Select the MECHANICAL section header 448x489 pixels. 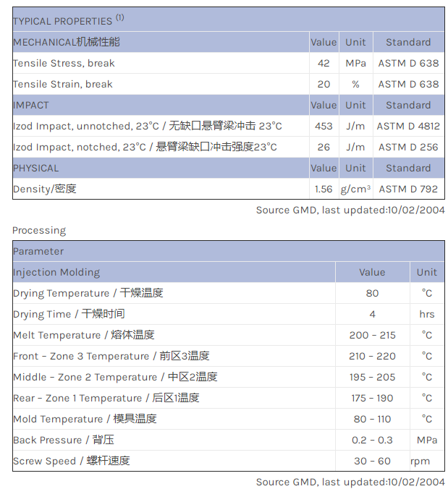[x=67, y=42]
